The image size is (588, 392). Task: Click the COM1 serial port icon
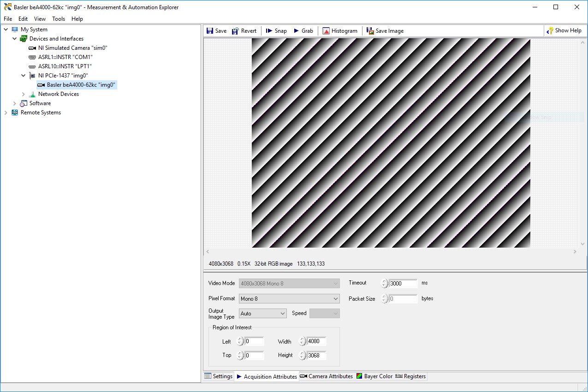coord(32,57)
